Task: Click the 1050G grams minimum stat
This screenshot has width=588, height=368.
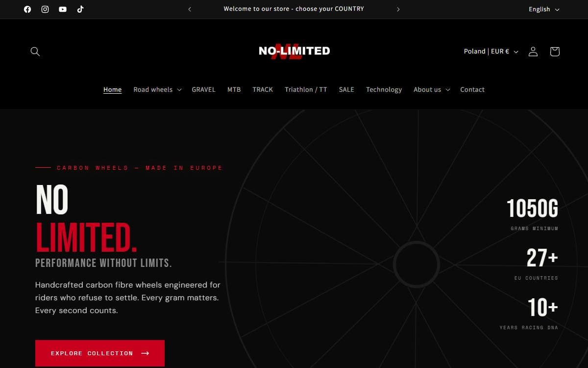Action: pyautogui.click(x=532, y=214)
